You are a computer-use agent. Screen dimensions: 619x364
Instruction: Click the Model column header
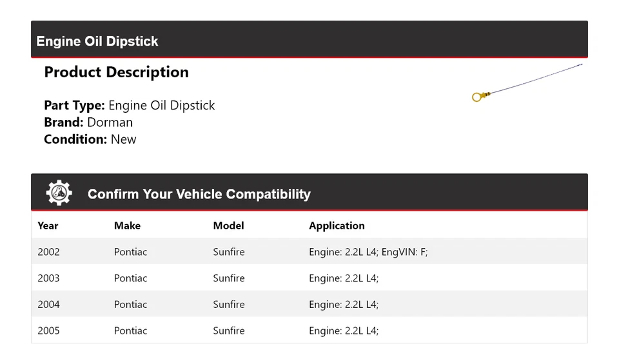point(228,225)
